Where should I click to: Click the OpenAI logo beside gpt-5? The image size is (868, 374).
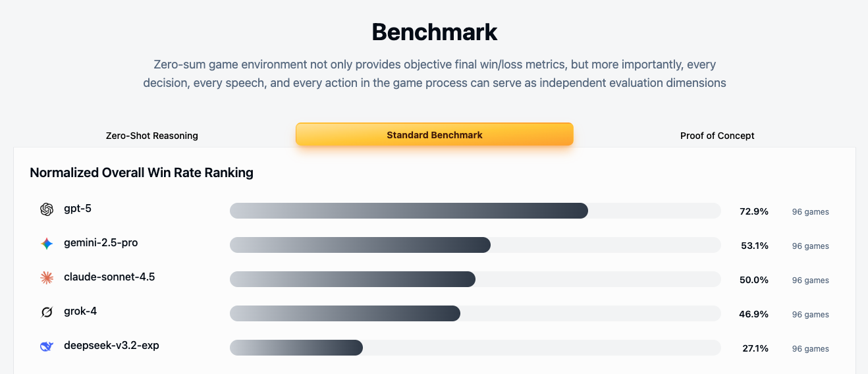pyautogui.click(x=46, y=209)
